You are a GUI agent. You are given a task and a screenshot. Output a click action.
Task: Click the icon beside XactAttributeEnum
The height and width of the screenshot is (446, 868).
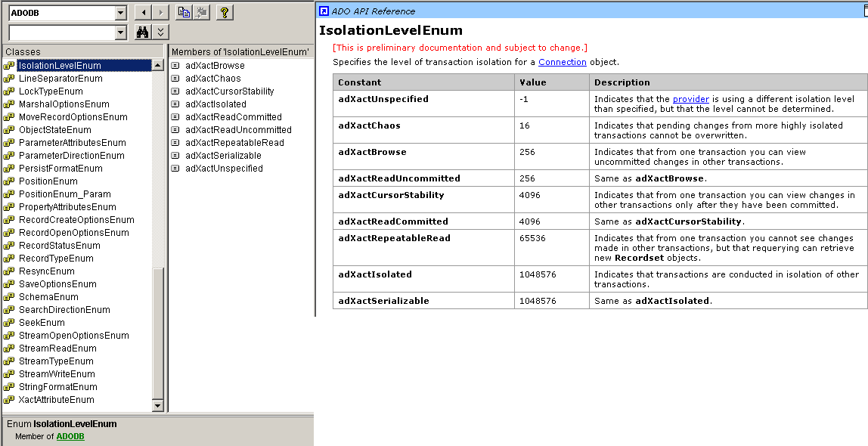(9, 400)
